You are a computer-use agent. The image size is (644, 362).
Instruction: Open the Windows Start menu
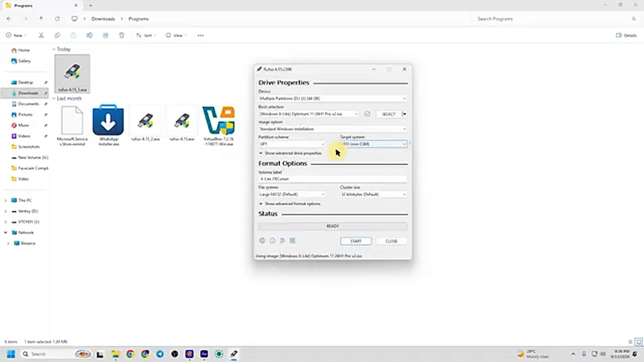(11, 354)
